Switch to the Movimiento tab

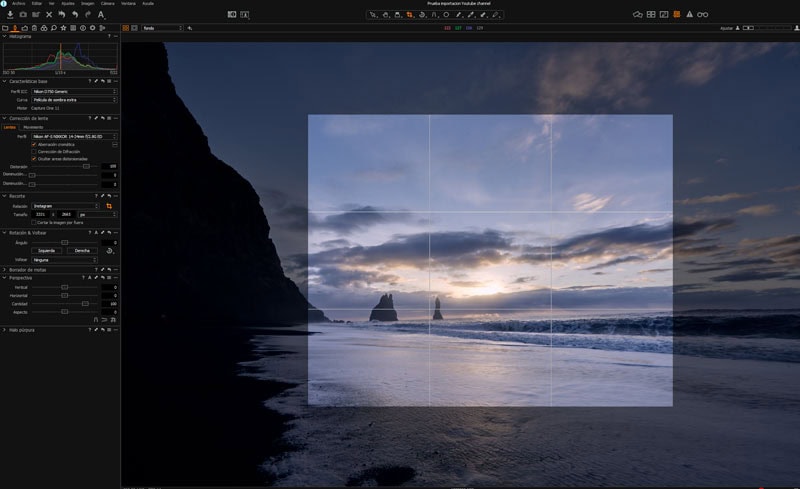coord(32,127)
